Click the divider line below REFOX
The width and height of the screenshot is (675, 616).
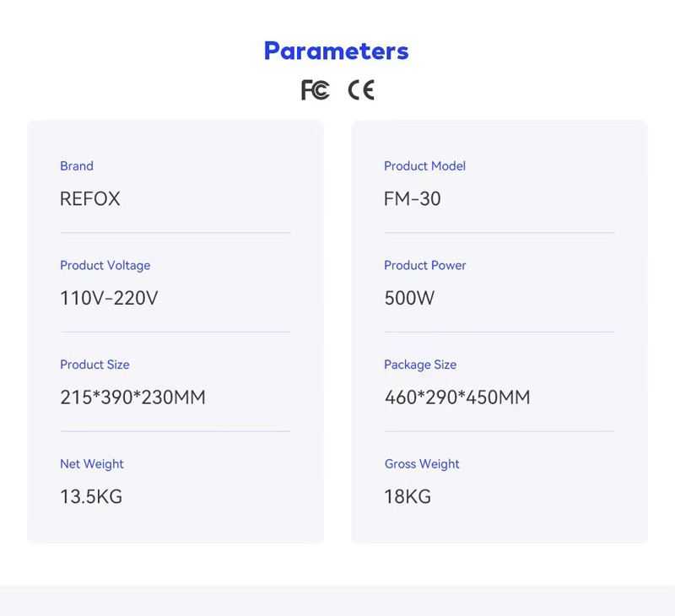[x=175, y=233]
